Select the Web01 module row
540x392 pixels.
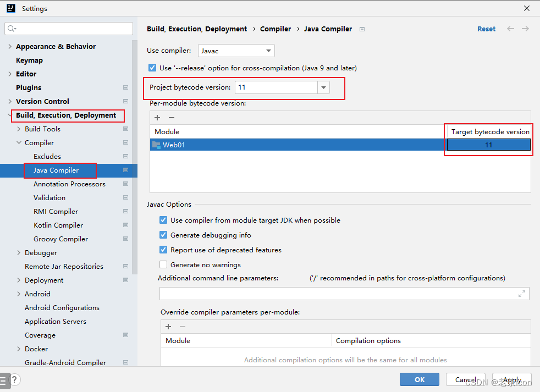340,145
